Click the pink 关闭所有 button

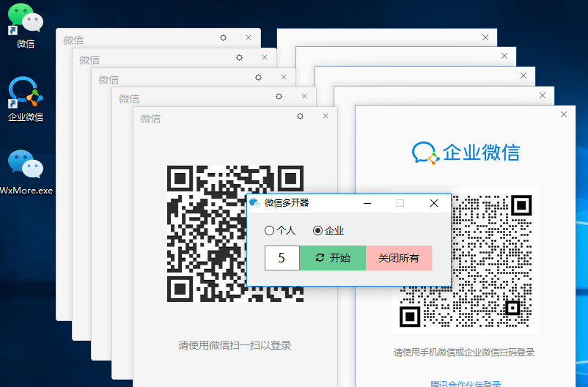pyautogui.click(x=399, y=258)
